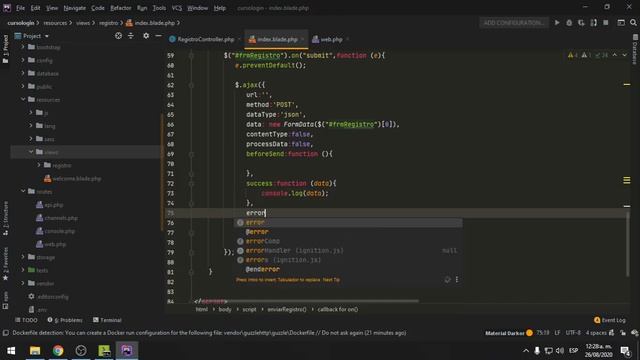This screenshot has width=640, height=360.
Task: Open the Database side panel
Action: [x=635, y=49]
